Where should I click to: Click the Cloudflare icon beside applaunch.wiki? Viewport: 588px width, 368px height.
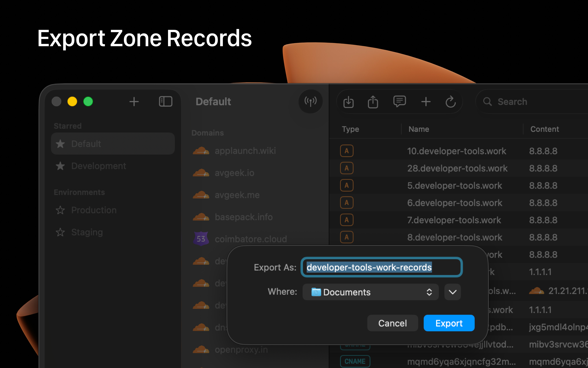click(201, 151)
